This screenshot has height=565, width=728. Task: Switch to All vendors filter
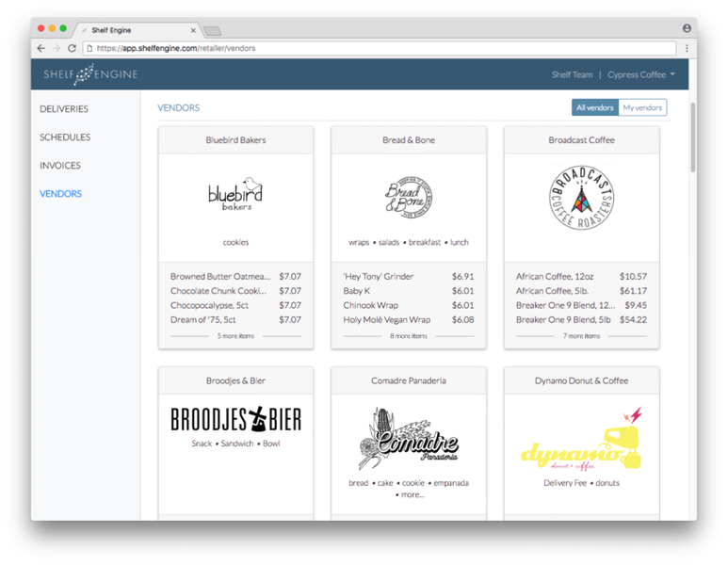(595, 107)
